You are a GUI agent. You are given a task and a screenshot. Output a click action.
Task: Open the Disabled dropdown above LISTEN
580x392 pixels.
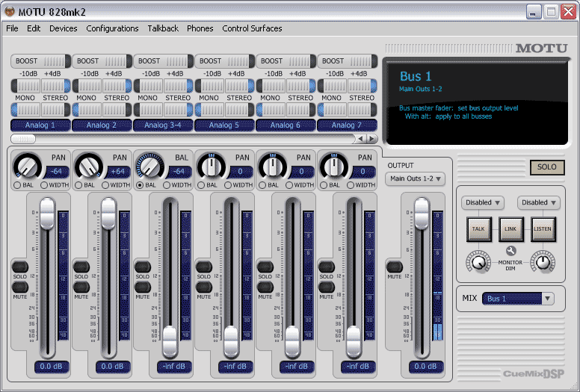(x=539, y=202)
